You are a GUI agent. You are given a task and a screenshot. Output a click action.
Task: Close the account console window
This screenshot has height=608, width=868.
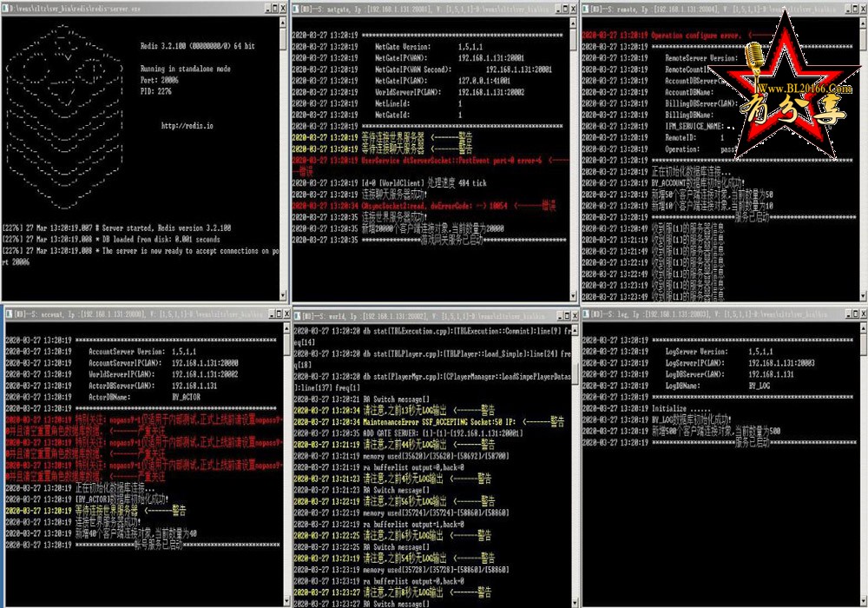286,314
